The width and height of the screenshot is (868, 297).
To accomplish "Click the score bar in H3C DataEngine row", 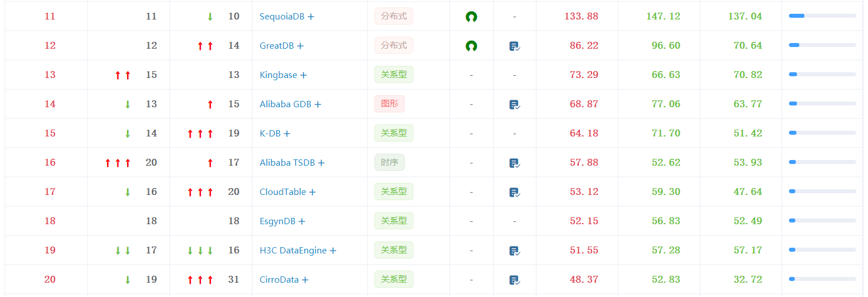I will 822,250.
